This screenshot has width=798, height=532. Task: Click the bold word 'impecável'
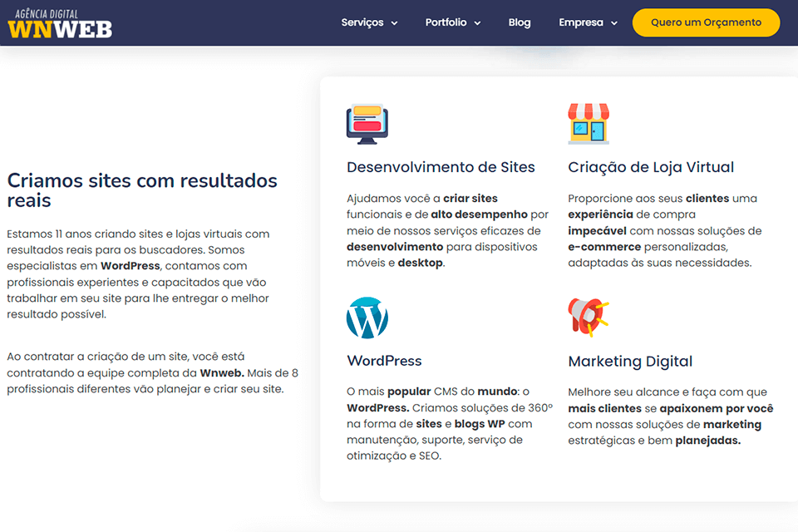click(x=597, y=231)
